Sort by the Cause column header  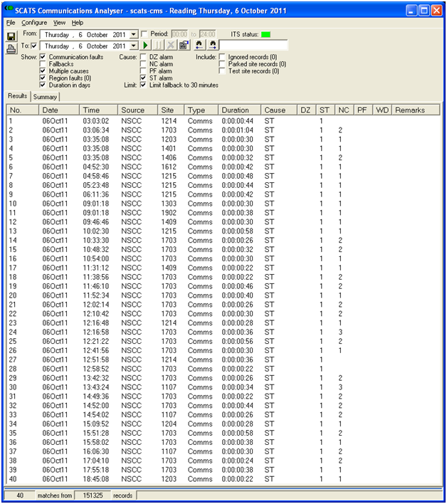(279, 110)
